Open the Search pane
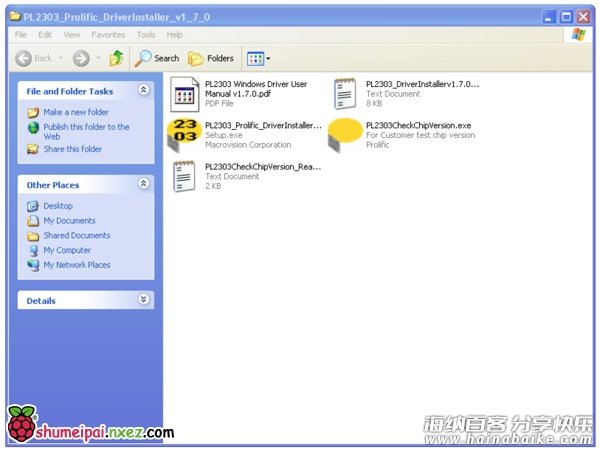 coord(157,58)
